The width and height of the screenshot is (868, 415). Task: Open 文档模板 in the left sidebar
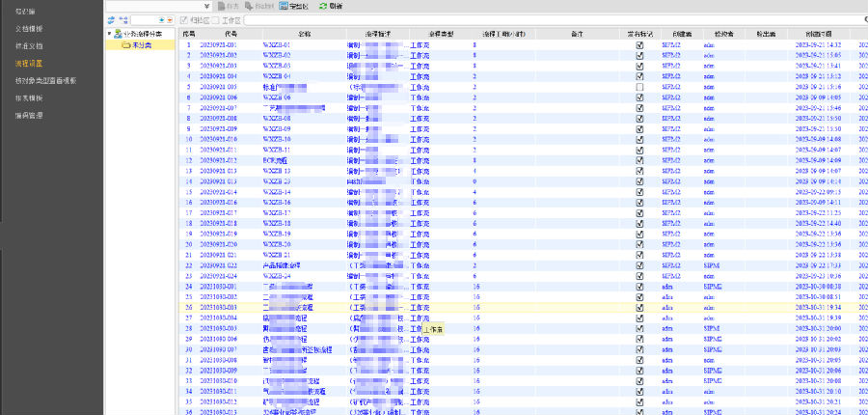pos(29,28)
